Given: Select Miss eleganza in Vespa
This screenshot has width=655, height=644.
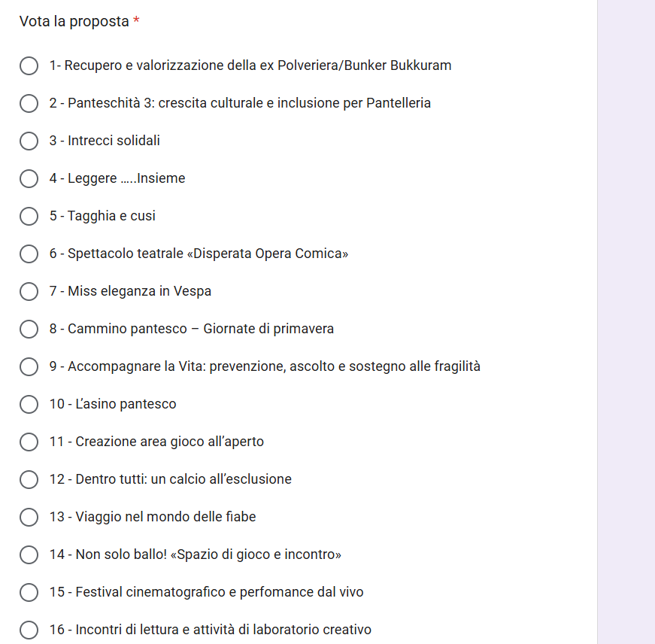Looking at the screenshot, I should tap(29, 291).
